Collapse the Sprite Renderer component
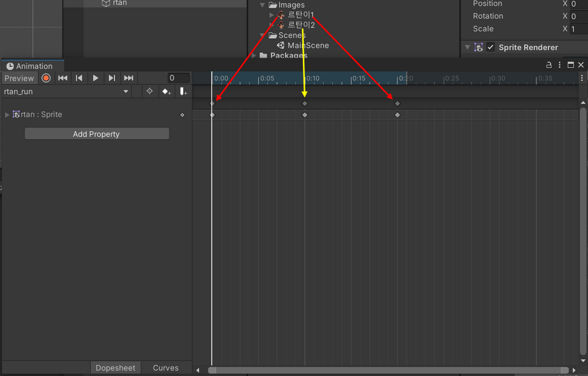The width and height of the screenshot is (588, 376). coord(467,47)
